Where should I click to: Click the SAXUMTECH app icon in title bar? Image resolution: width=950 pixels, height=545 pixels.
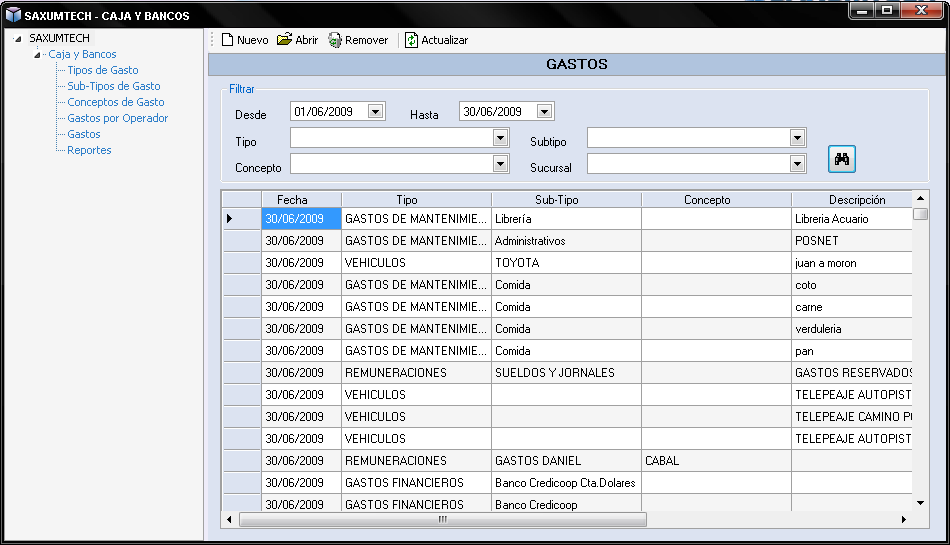13,15
